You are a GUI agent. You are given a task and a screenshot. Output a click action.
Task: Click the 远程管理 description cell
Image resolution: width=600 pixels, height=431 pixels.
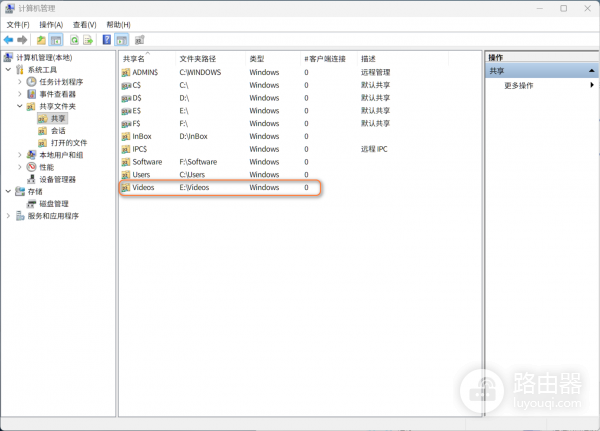click(x=375, y=72)
